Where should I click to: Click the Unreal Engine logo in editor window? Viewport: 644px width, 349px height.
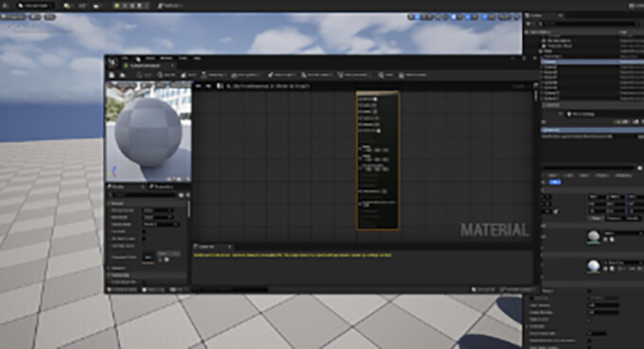pos(113,63)
